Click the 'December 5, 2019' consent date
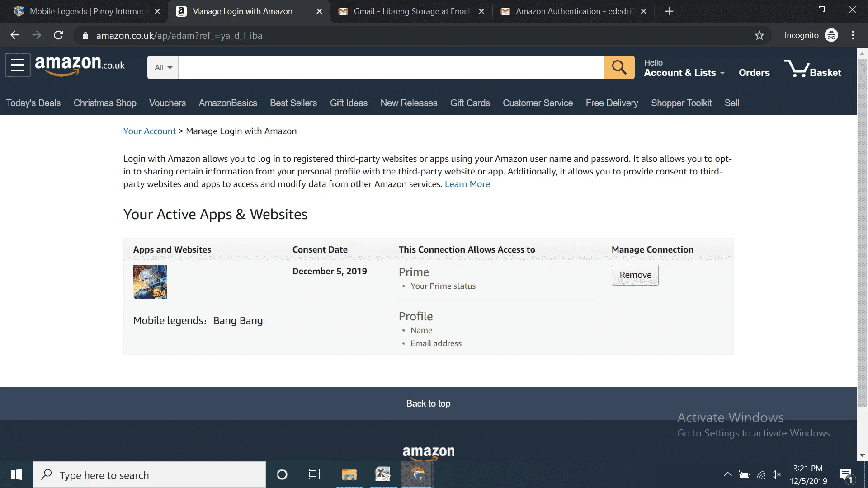The width and height of the screenshot is (868, 488). 330,271
